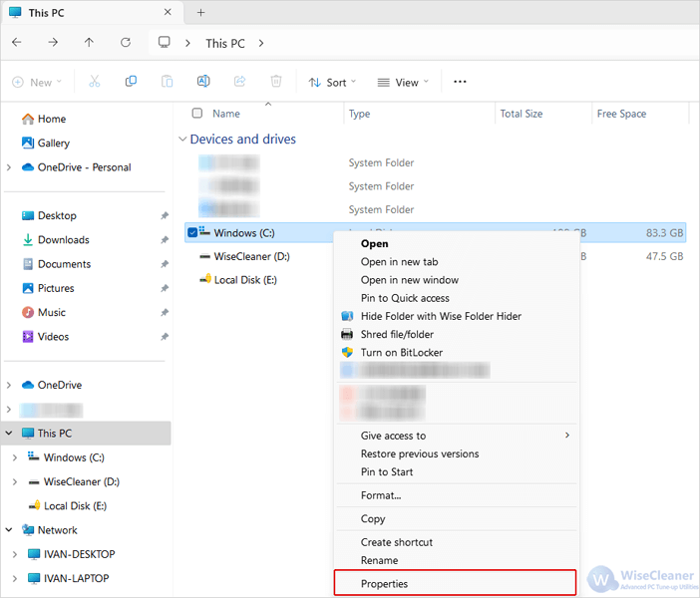
Task: Choose Properties from context menu
Action: [456, 583]
